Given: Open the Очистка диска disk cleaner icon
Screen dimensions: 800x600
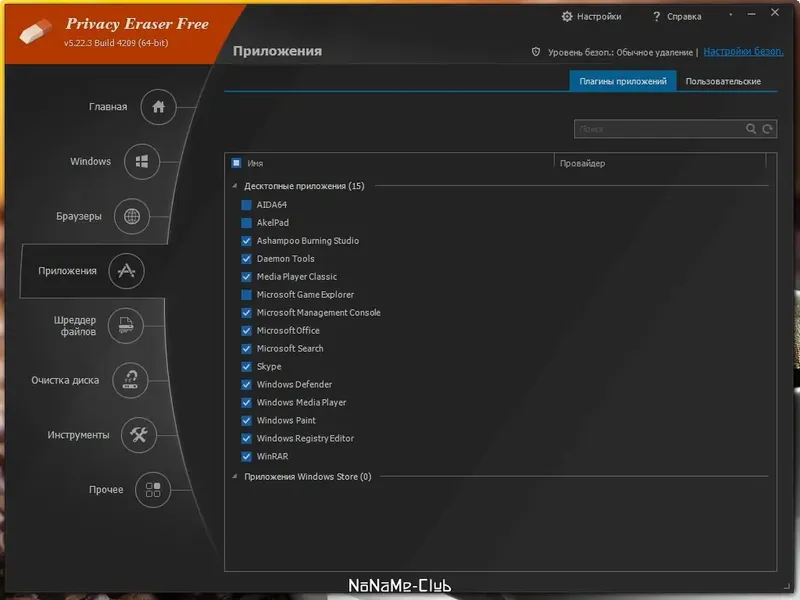Looking at the screenshot, I should click(130, 380).
